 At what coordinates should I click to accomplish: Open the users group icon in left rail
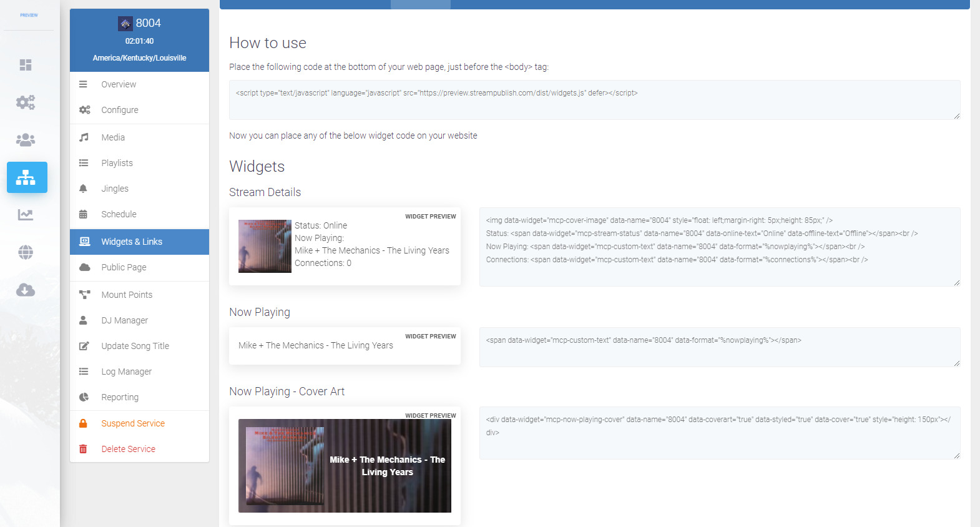click(26, 140)
